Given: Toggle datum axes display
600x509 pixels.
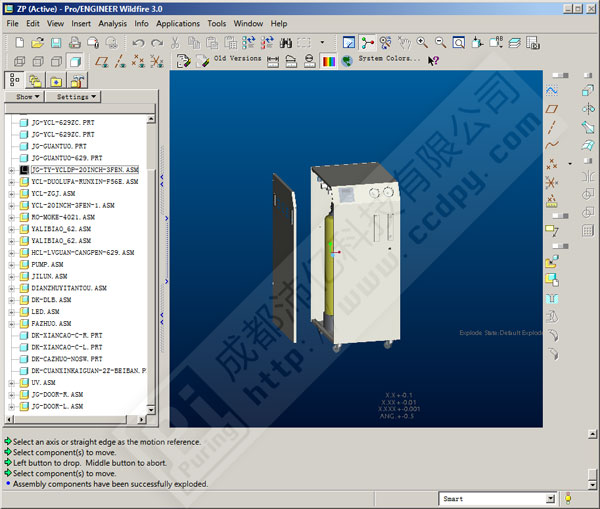Looking at the screenshot, I should pyautogui.click(x=120, y=61).
